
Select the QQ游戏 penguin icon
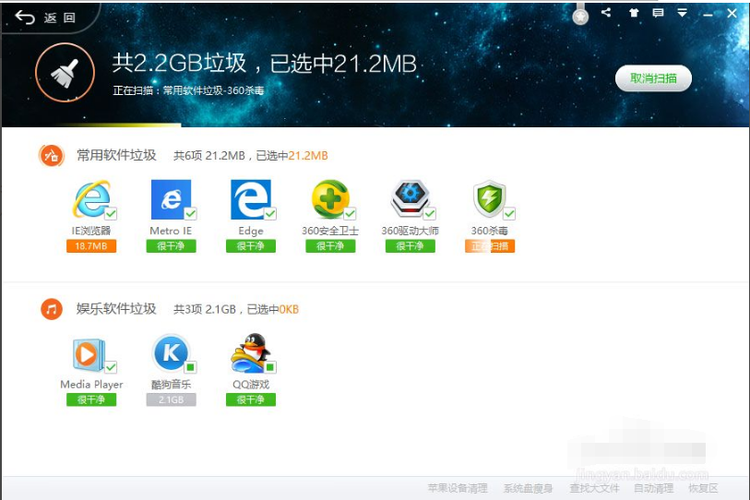251,353
